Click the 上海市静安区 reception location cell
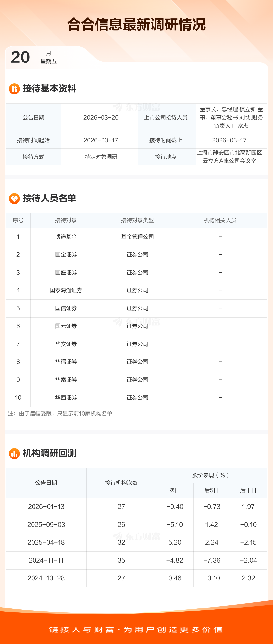This screenshot has height=644, width=273. click(x=229, y=157)
